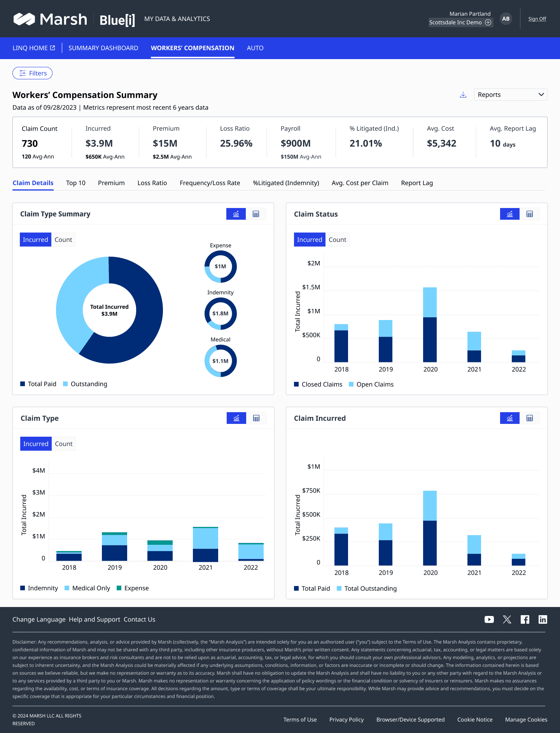Show table view for Claim Type panel
The height and width of the screenshot is (733, 560).
256,418
